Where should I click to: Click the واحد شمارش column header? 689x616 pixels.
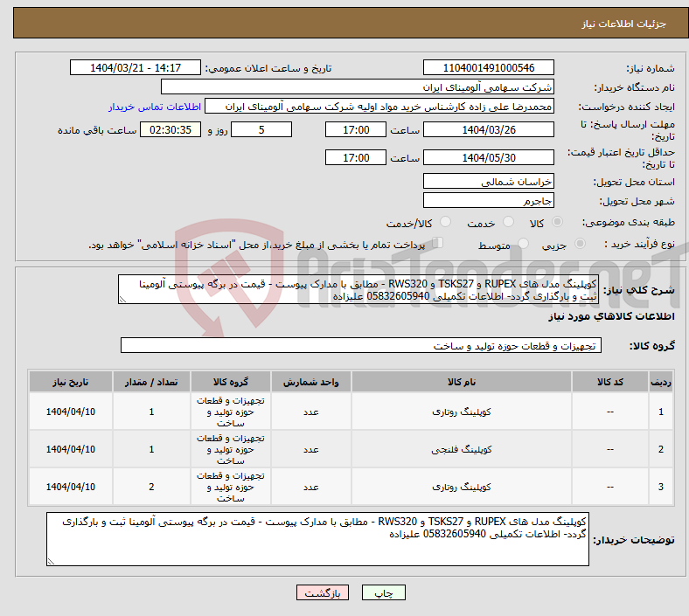[310, 382]
